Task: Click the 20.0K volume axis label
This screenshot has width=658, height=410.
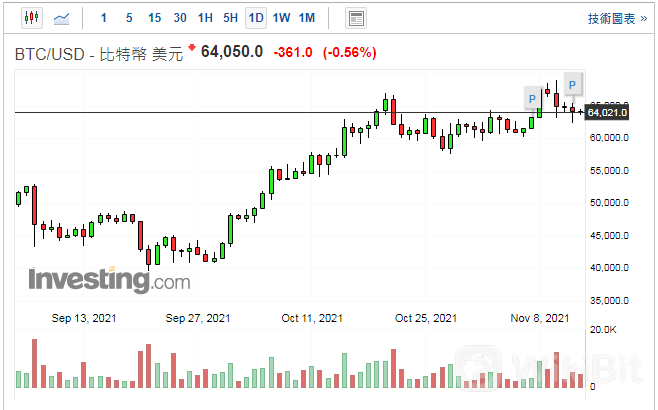Action: (603, 330)
